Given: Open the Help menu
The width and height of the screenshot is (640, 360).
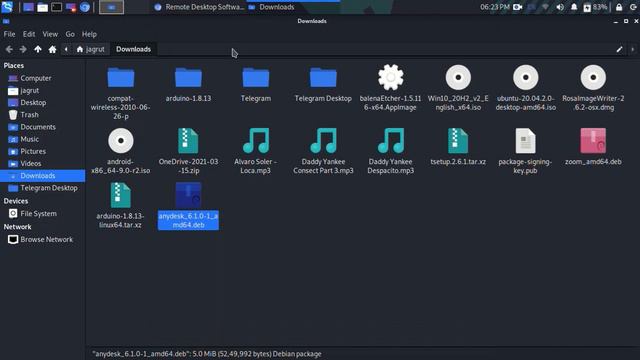Looking at the screenshot, I should pyautogui.click(x=89, y=34).
